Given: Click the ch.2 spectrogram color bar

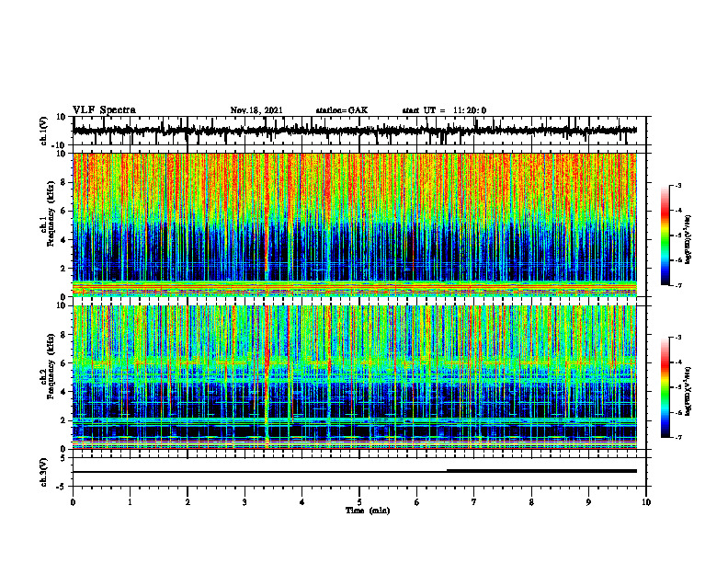Looking at the screenshot, I should [x=665, y=387].
